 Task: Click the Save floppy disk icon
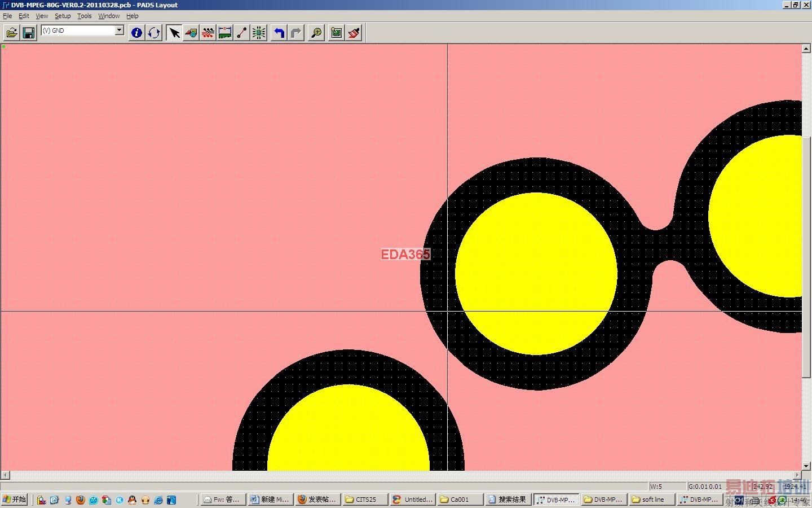click(x=29, y=33)
